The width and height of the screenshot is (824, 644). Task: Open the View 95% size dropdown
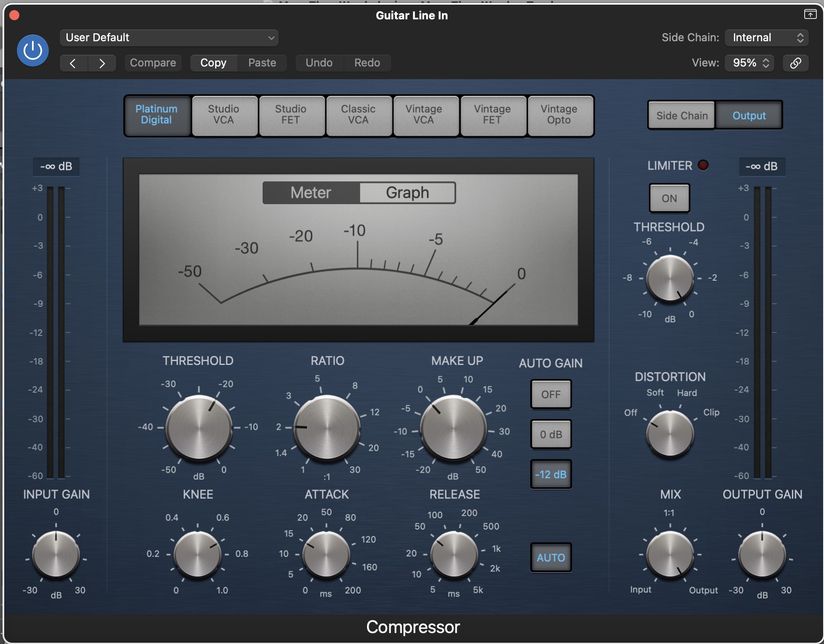coord(750,63)
